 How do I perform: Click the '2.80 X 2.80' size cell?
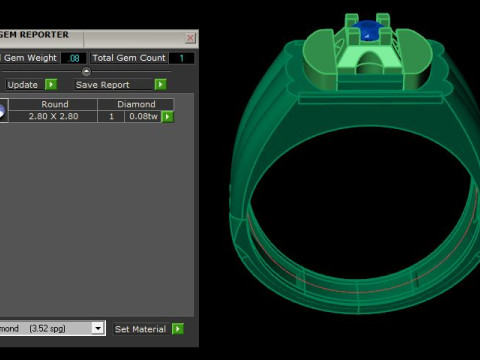(x=53, y=116)
